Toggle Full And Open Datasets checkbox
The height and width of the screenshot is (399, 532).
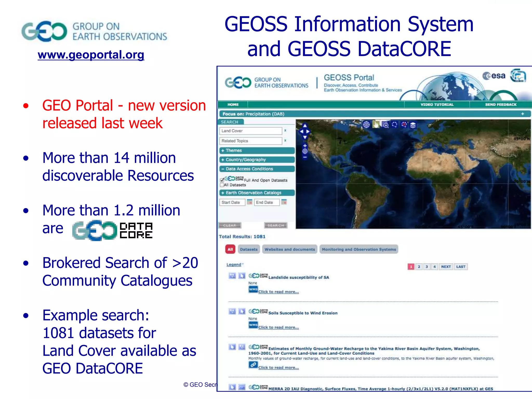tap(222, 180)
